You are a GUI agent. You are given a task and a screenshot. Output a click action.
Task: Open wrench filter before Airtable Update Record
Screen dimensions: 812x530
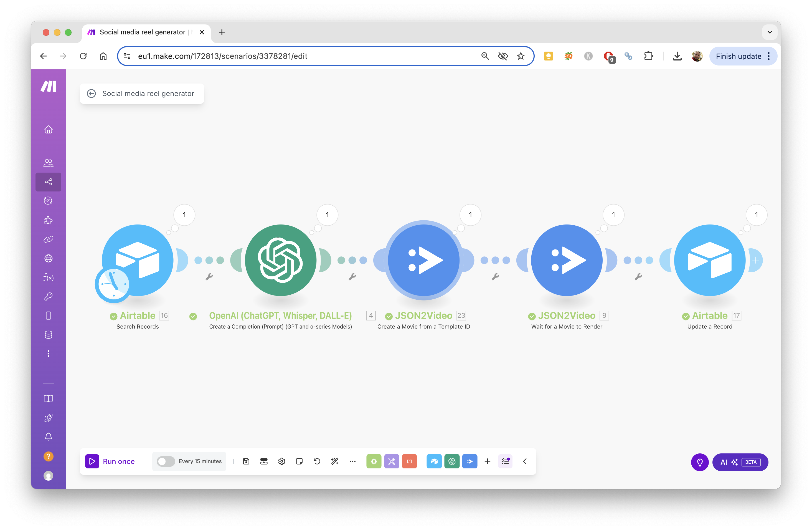(x=638, y=277)
